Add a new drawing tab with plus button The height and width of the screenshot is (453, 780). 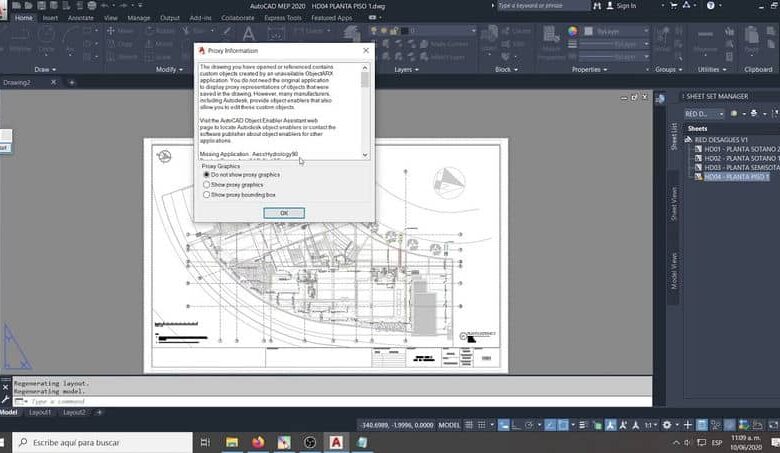[72, 82]
